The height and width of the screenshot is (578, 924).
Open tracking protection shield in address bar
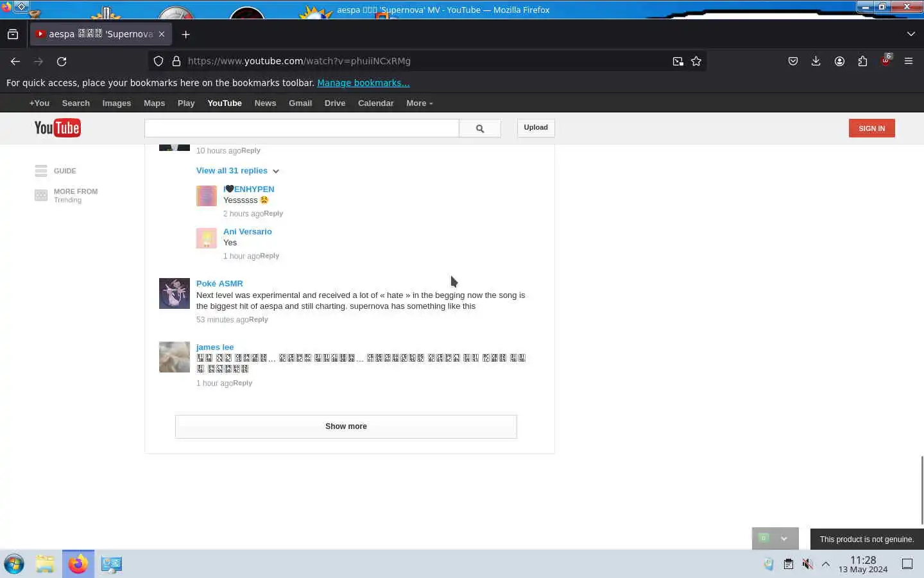158,61
